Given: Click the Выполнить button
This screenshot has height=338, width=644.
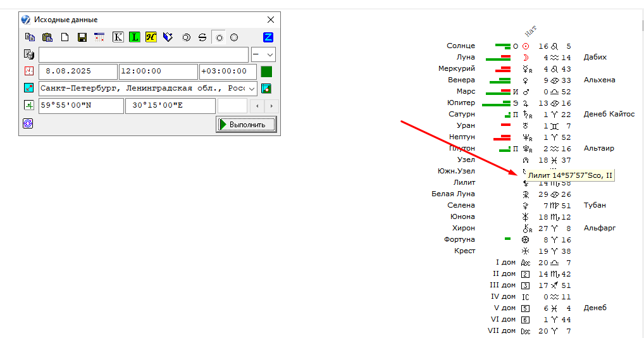Looking at the screenshot, I should pyautogui.click(x=246, y=125).
